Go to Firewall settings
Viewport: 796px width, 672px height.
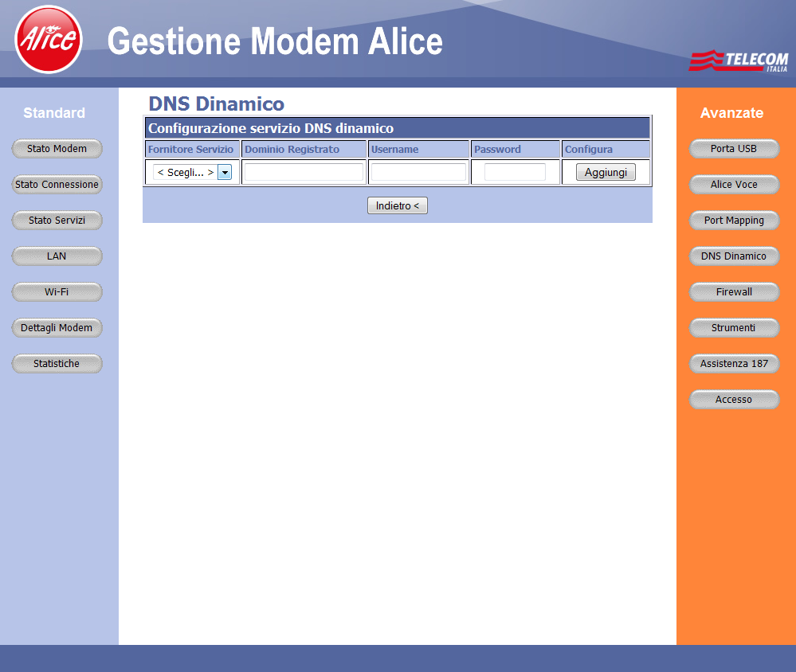pos(734,292)
